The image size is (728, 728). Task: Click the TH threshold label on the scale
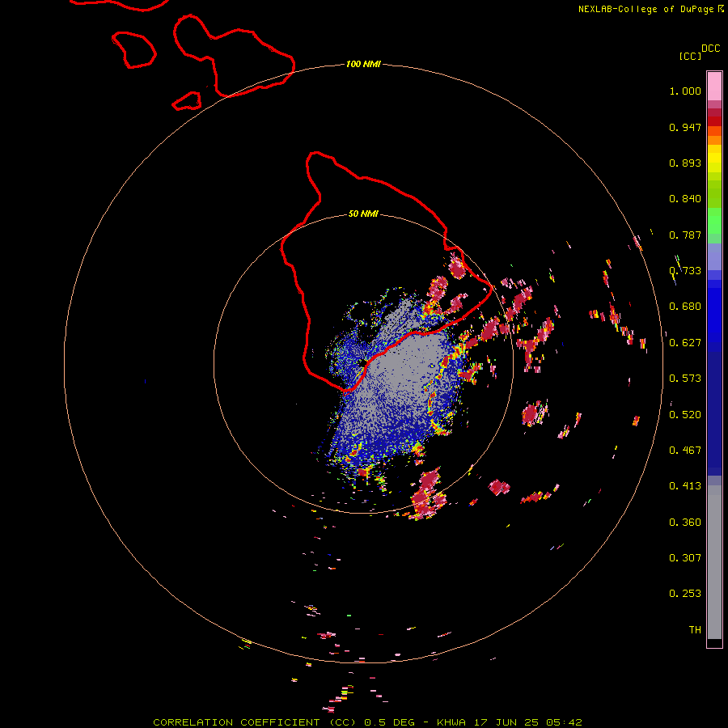tap(695, 630)
